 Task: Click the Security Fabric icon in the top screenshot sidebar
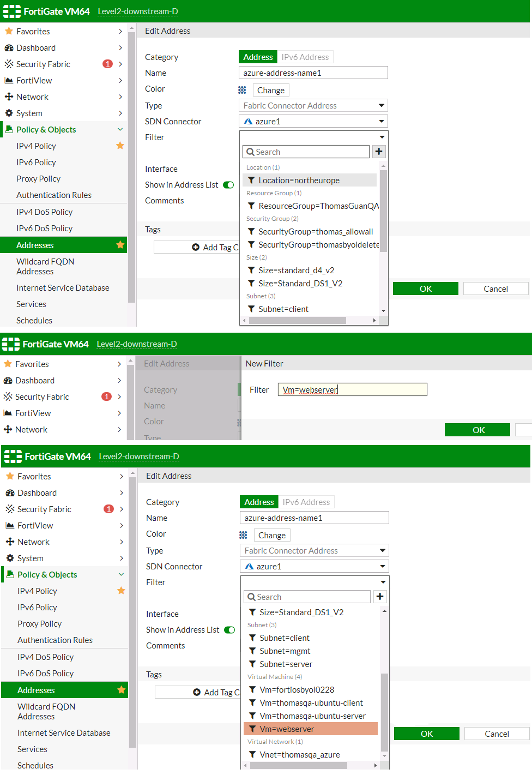coord(9,64)
